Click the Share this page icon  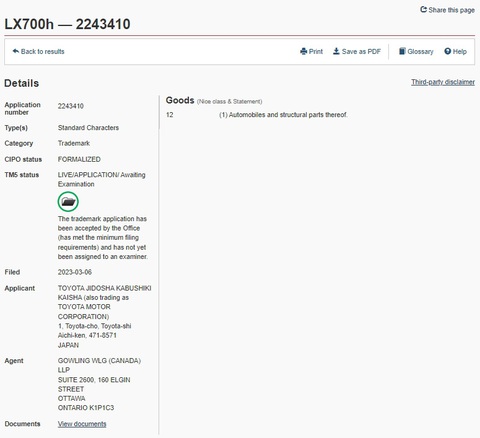point(423,10)
